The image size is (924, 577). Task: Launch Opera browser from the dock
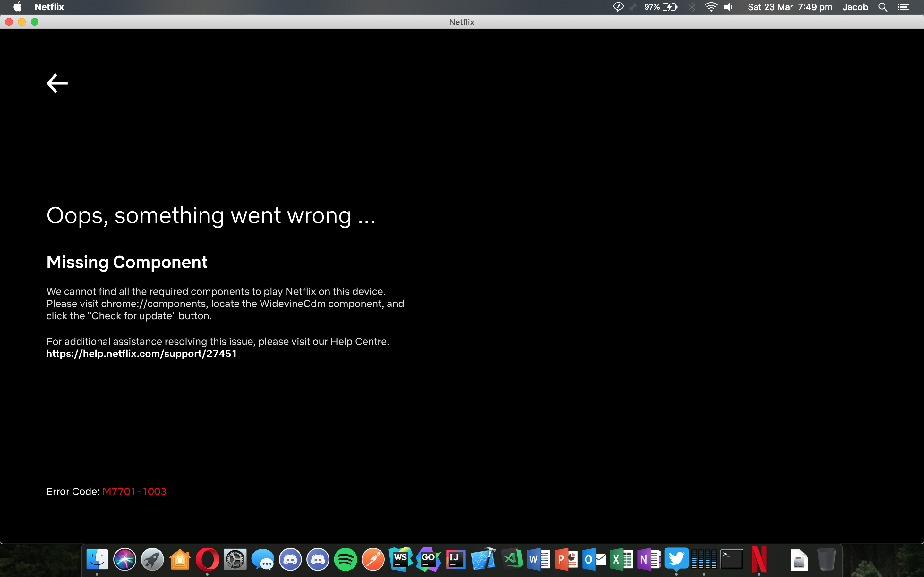[x=207, y=559]
